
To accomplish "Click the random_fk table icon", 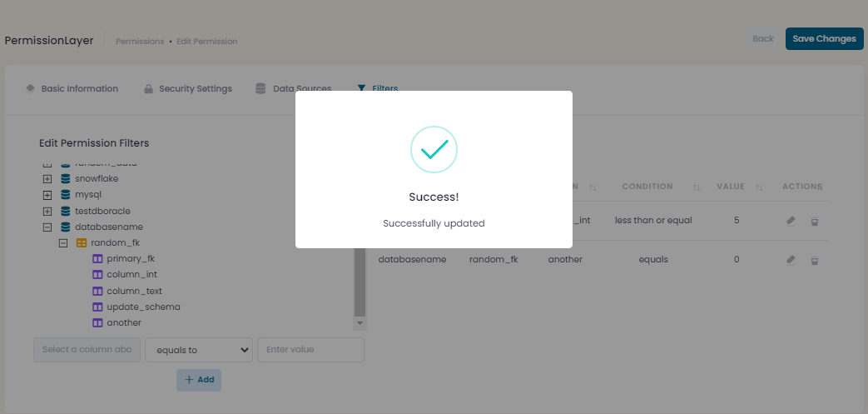I will tap(82, 243).
